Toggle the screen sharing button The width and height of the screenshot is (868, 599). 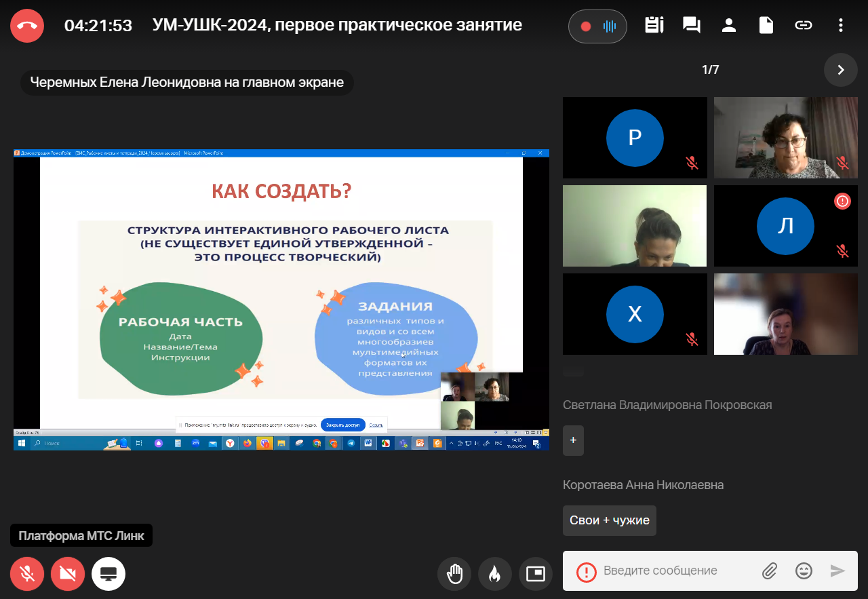pyautogui.click(x=108, y=574)
